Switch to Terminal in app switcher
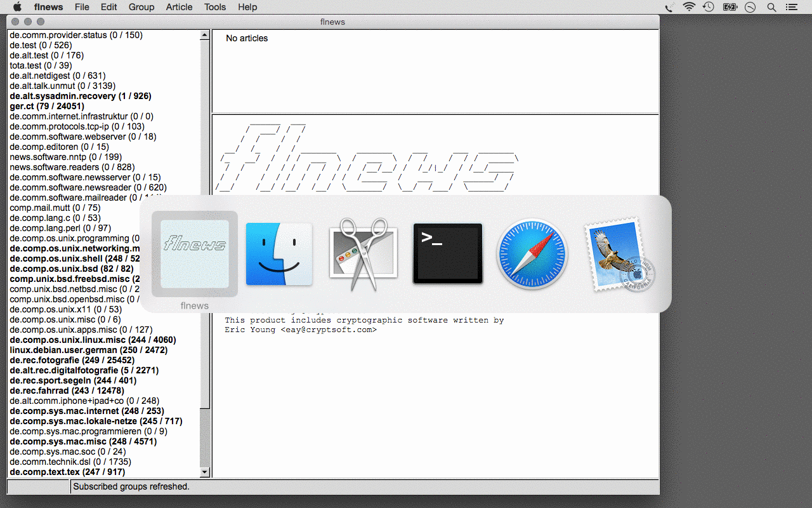Screen dimensions: 812x508 coord(448,253)
